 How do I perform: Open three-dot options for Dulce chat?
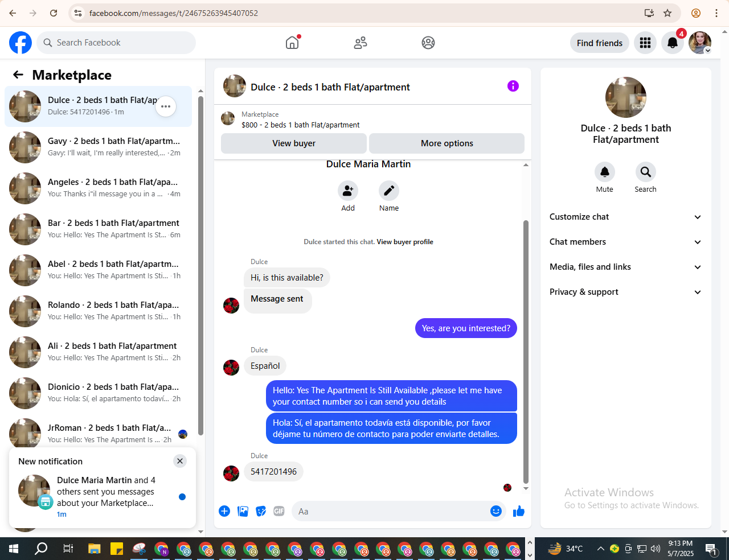point(166,106)
